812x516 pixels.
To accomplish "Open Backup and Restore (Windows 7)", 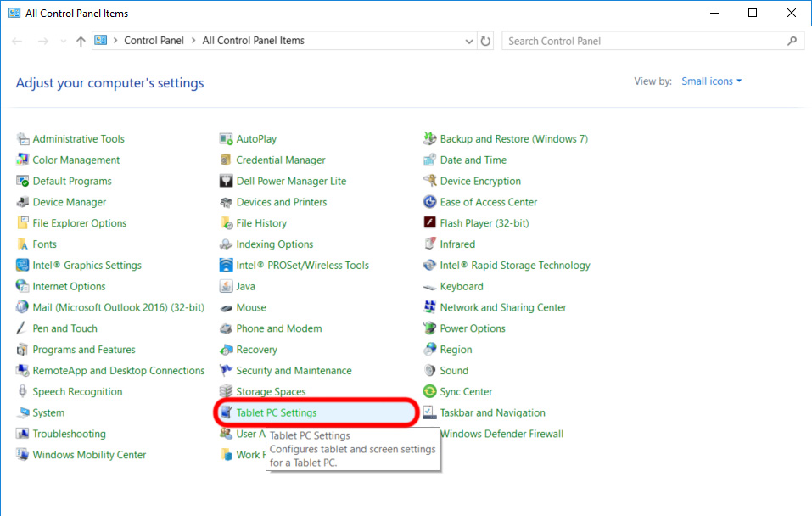I will (x=512, y=138).
